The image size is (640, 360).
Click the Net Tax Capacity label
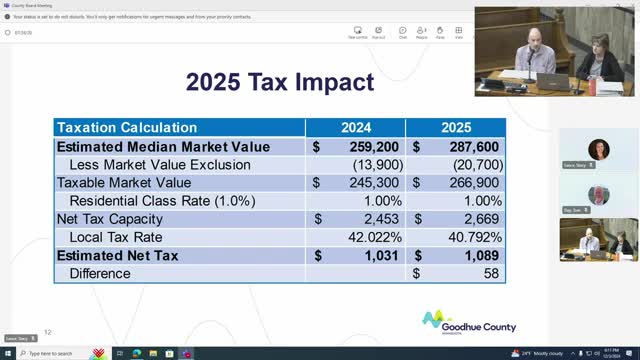point(109,219)
